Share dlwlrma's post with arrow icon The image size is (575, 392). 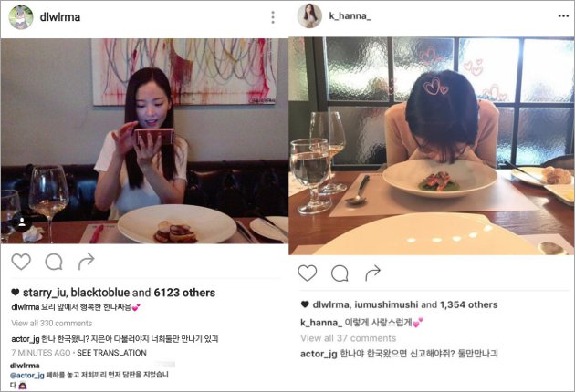87,262
